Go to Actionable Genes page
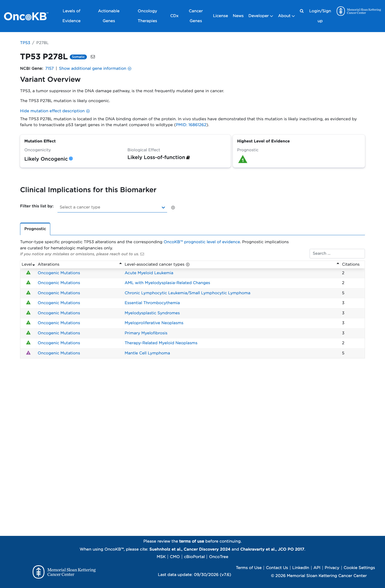The height and width of the screenshot is (588, 385). 109,16
